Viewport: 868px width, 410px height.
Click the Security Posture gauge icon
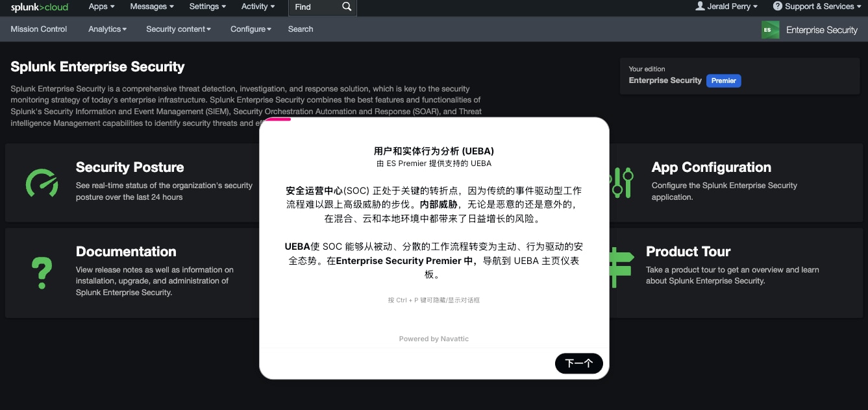click(42, 183)
